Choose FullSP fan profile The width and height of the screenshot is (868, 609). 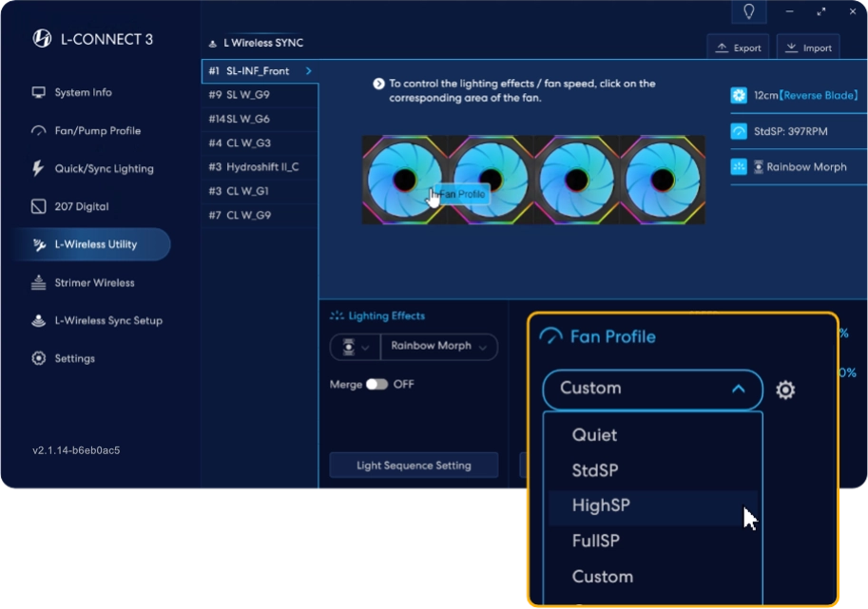[652, 541]
